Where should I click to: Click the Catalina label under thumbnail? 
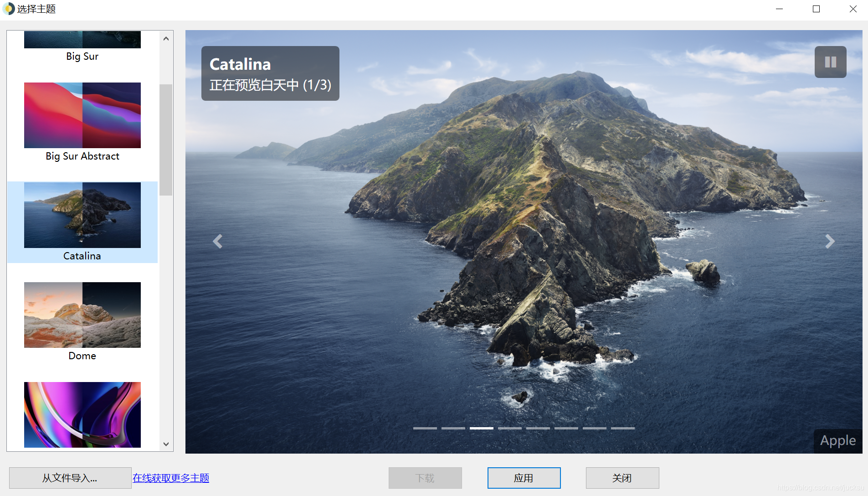82,256
